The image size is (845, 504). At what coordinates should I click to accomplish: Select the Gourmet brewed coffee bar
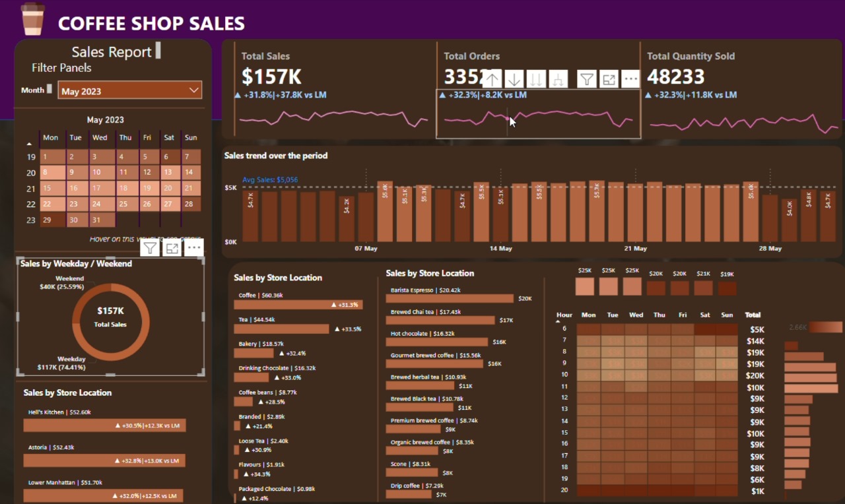(x=434, y=363)
